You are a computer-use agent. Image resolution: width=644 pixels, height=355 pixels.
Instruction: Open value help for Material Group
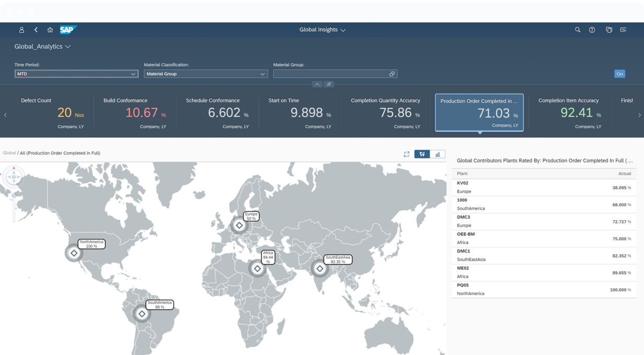point(392,74)
